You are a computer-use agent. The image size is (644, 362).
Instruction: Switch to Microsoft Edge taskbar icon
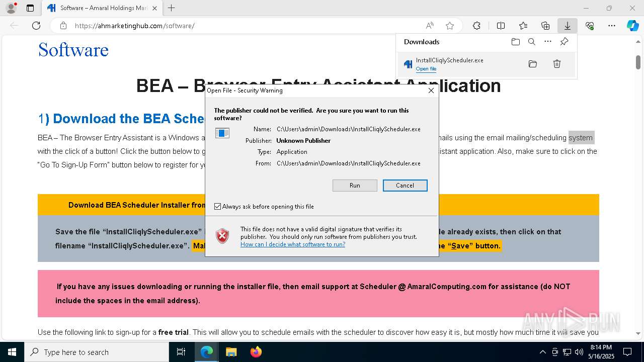click(207, 352)
